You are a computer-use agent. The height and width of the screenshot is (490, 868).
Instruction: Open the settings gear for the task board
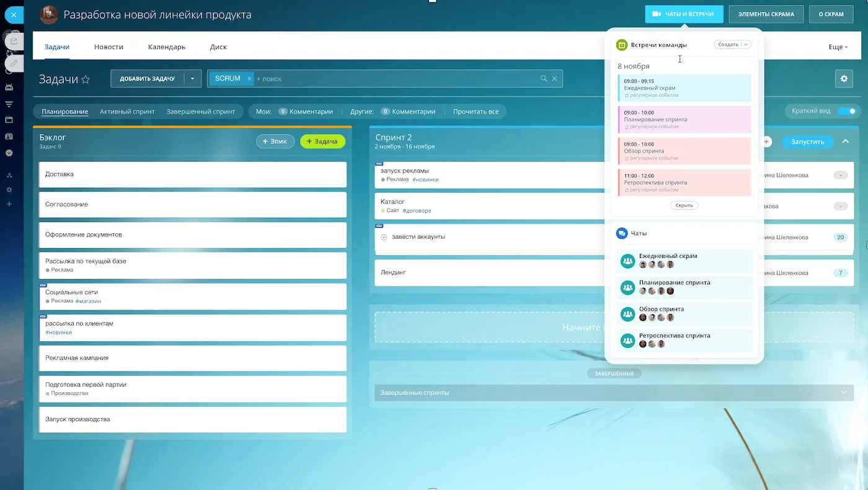[x=843, y=78]
